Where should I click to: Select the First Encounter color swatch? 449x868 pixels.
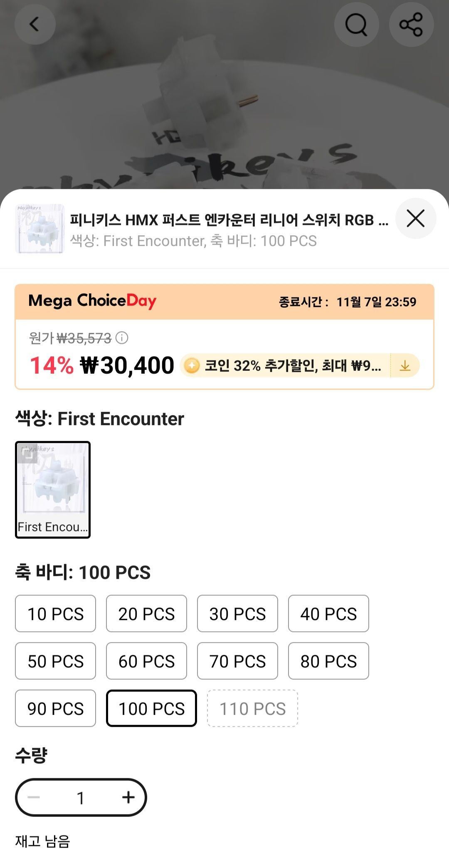[53, 490]
